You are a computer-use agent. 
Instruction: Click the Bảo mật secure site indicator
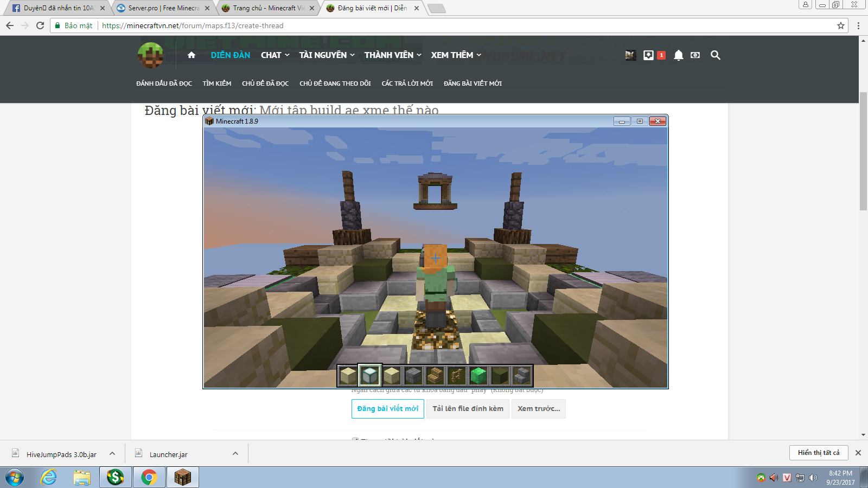pos(74,25)
